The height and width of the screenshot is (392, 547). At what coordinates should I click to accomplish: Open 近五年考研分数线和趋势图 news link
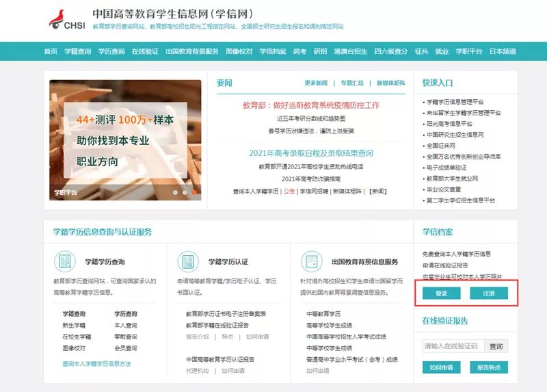[x=311, y=118]
